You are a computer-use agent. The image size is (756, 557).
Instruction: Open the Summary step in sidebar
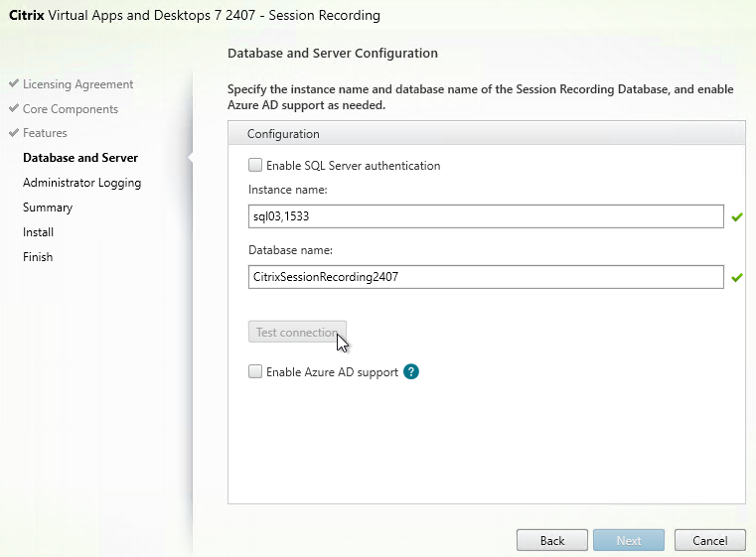(48, 208)
